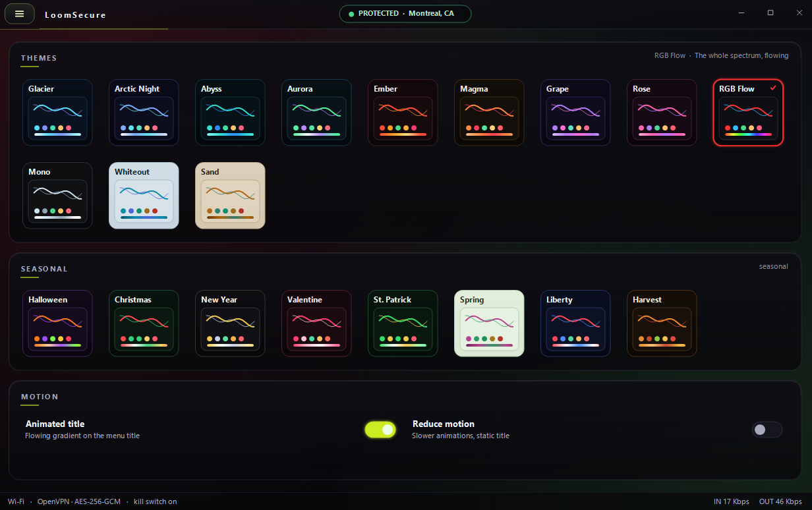Click OpenVPN AES-256-GCM status text

point(79,501)
